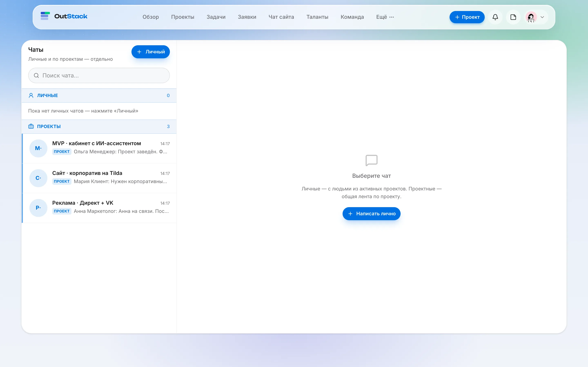The height and width of the screenshot is (367, 588).
Task: Start a new Личный chat
Action: pos(150,52)
